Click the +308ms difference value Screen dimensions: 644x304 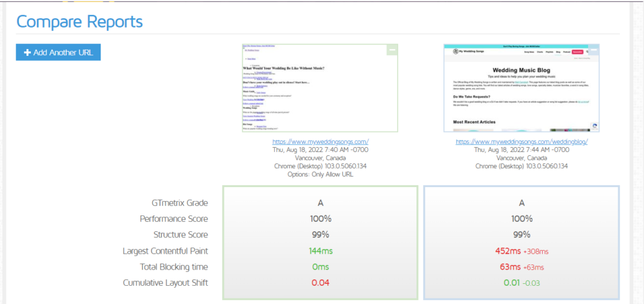pyautogui.click(x=536, y=251)
